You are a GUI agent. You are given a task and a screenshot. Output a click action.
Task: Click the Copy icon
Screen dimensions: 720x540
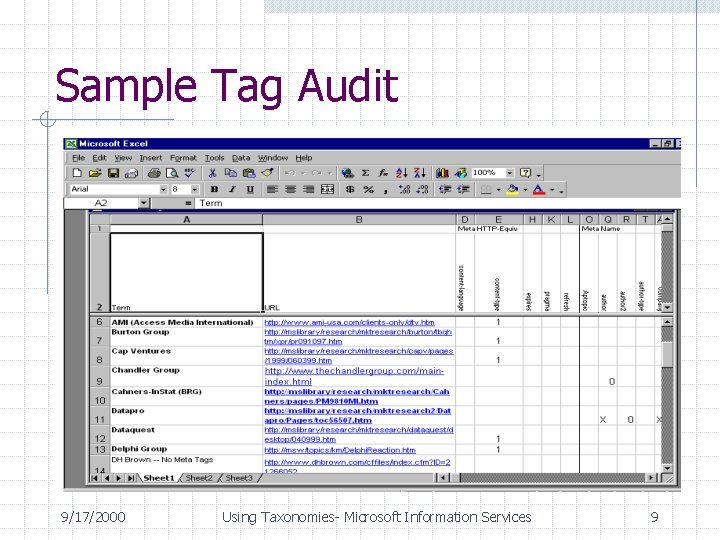[x=231, y=173]
